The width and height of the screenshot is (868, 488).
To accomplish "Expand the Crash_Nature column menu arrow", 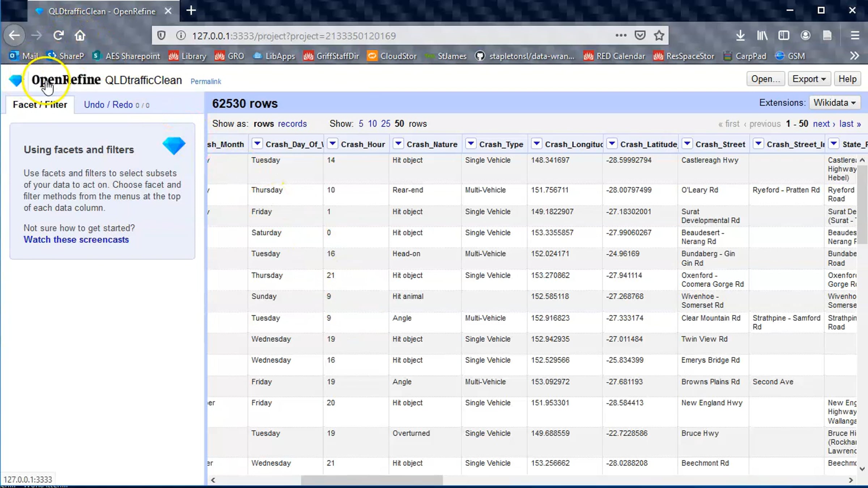I will pyautogui.click(x=398, y=144).
